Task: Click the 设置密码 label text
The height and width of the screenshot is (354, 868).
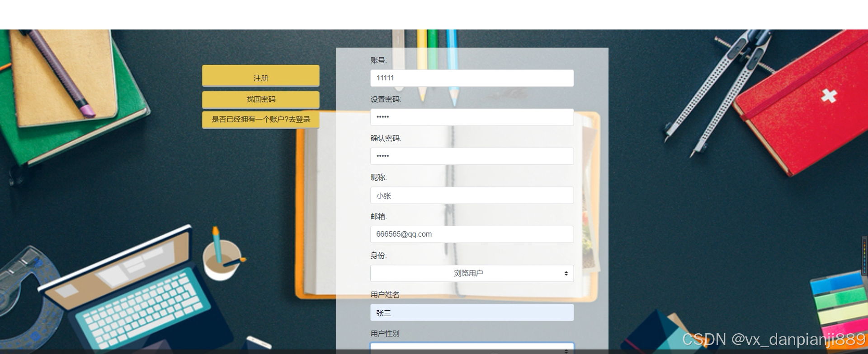Action: pyautogui.click(x=386, y=99)
